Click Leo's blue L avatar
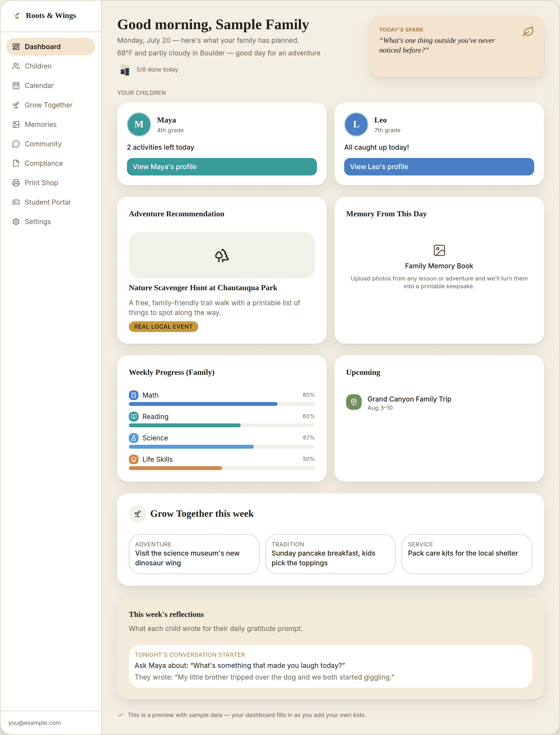 pyautogui.click(x=356, y=124)
